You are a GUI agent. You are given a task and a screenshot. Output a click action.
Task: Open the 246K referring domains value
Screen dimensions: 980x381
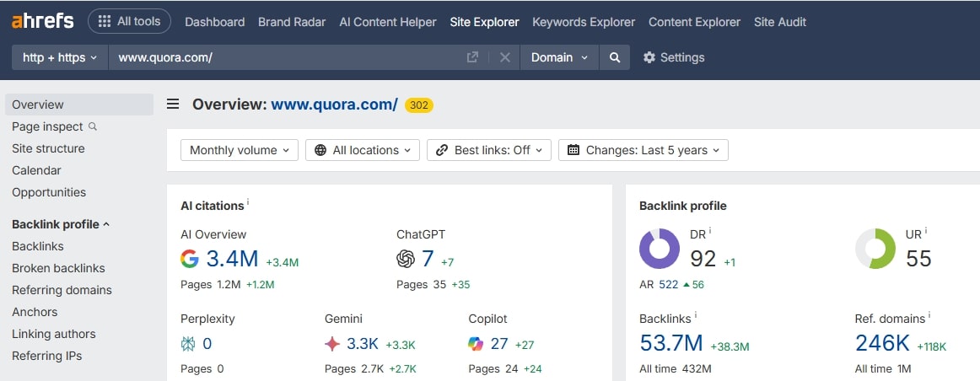[882, 343]
